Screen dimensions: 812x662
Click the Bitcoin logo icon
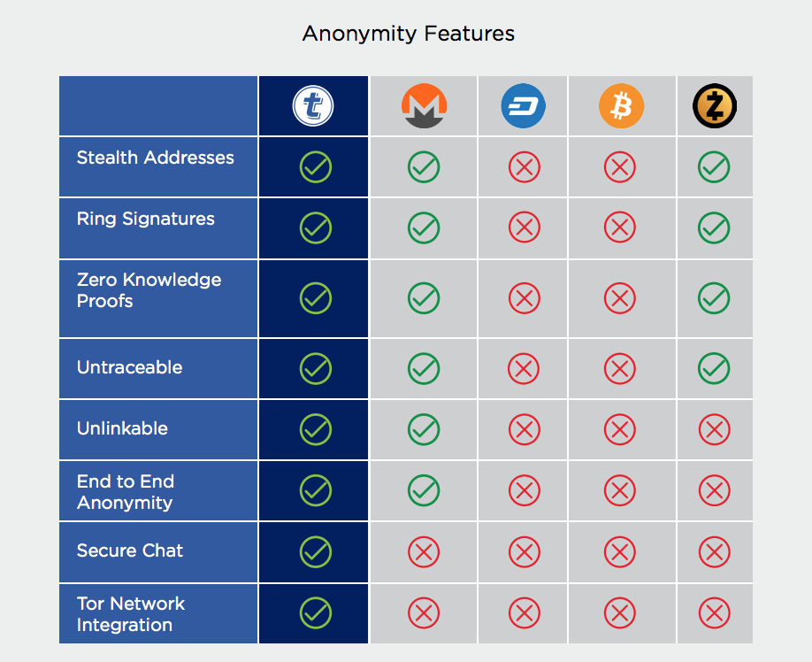[x=621, y=107]
